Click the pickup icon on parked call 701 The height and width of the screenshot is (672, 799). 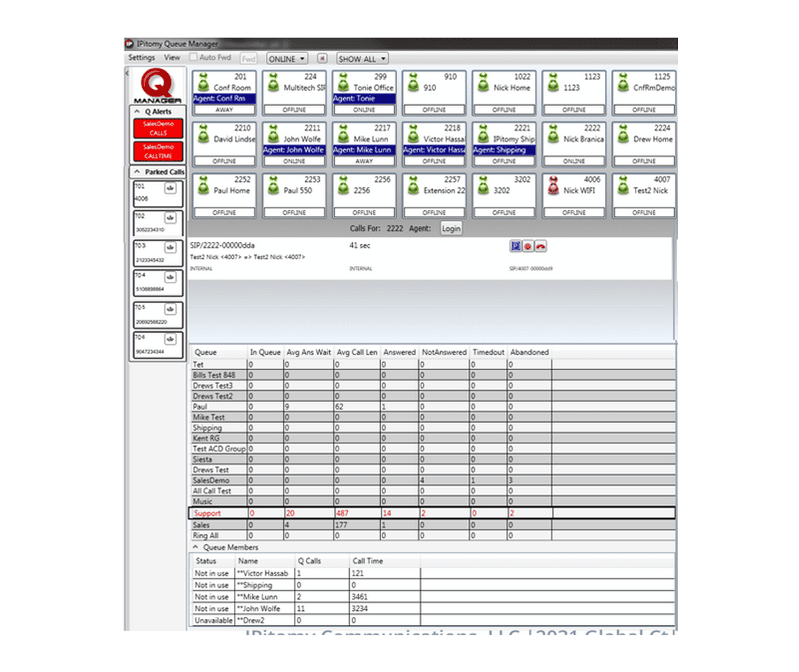(x=170, y=189)
